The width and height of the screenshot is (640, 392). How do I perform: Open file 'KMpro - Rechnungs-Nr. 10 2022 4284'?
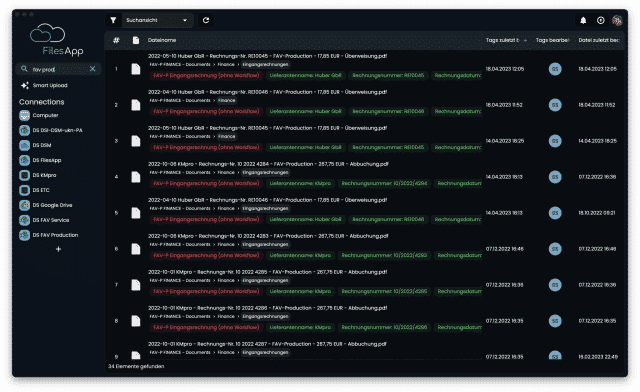268,164
